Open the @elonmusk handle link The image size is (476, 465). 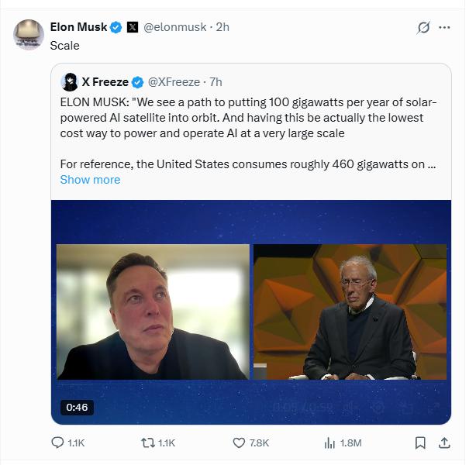[175, 27]
